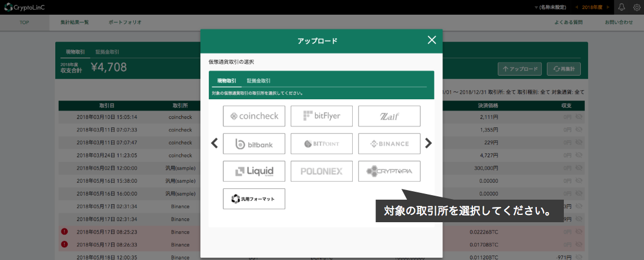The height and width of the screenshot is (260, 644).
Task: Go to next exchange page arrow
Action: pyautogui.click(x=428, y=143)
